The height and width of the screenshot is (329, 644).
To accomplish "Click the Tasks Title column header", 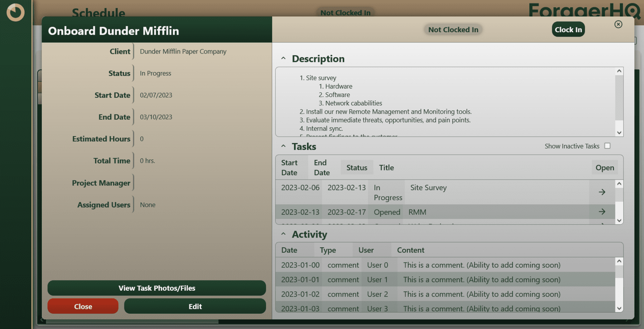I will tap(386, 168).
